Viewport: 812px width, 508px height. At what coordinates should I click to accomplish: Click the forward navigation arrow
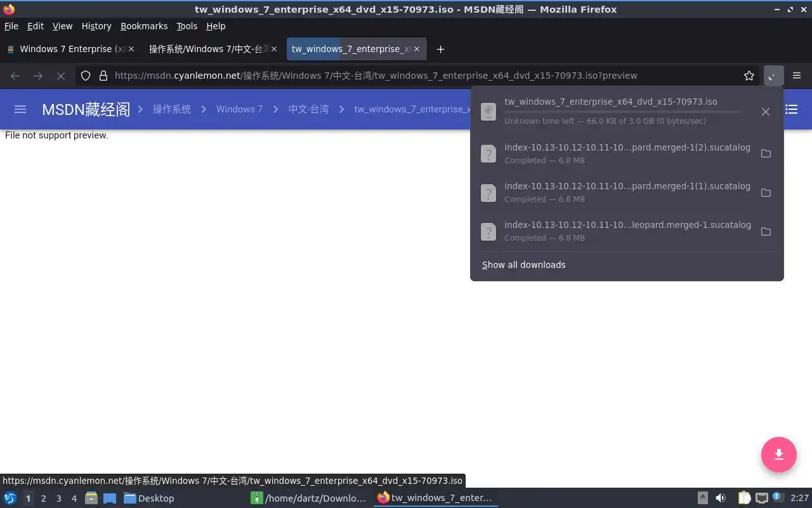tap(38, 76)
